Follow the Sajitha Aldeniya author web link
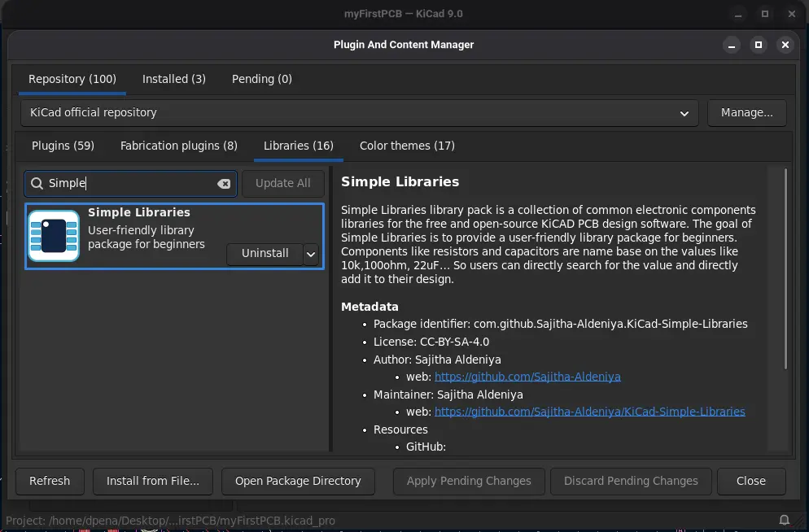The height and width of the screenshot is (532, 809). click(x=528, y=377)
